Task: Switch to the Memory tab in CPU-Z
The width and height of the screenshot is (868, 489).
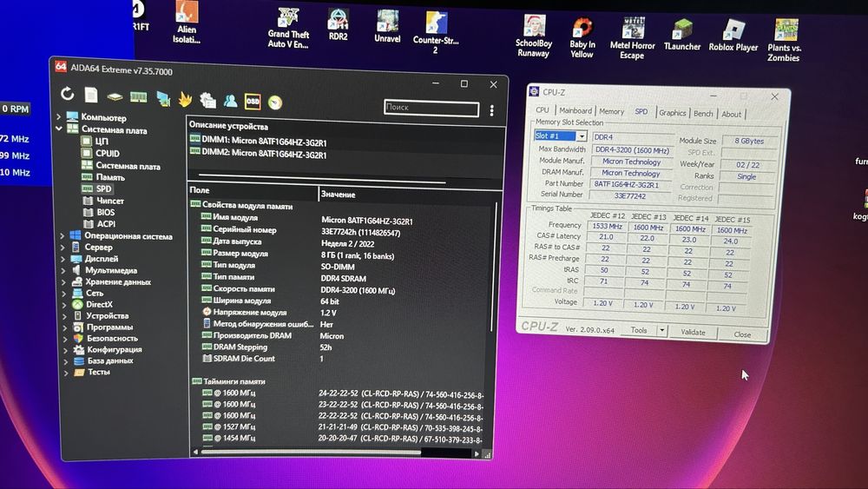Action: tap(611, 111)
